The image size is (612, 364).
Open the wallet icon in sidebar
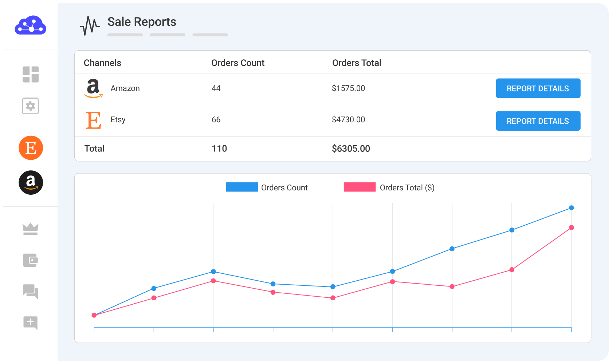31,260
